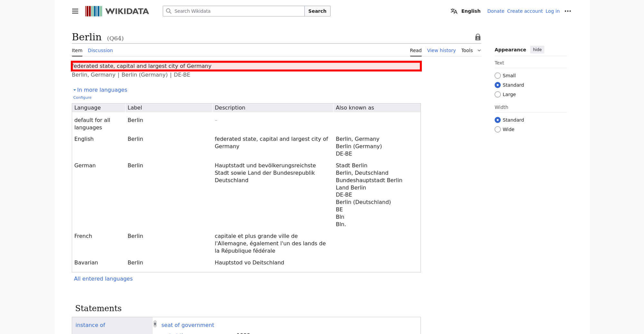The image size is (644, 334).
Task: Click the Appearance panel heading
Action: 510,50
